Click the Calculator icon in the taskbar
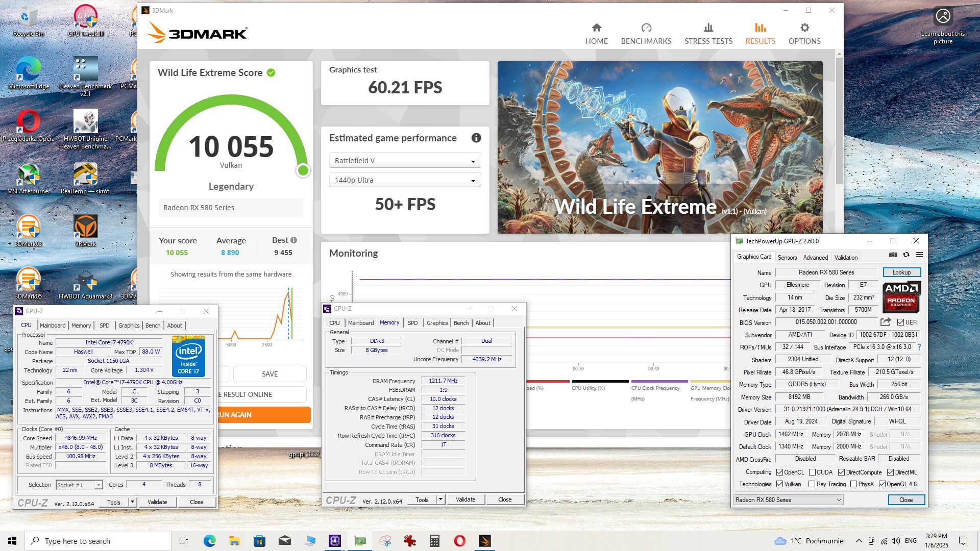 coord(435,541)
